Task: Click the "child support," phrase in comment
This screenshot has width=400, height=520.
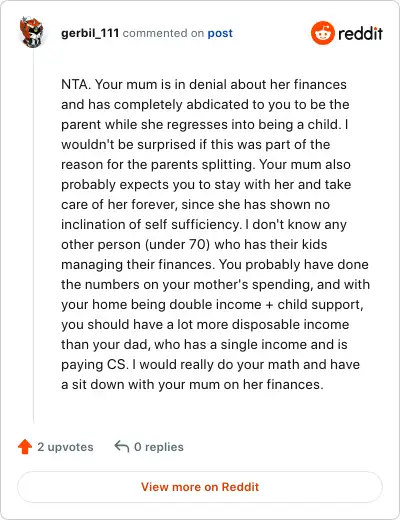Action: 320,305
